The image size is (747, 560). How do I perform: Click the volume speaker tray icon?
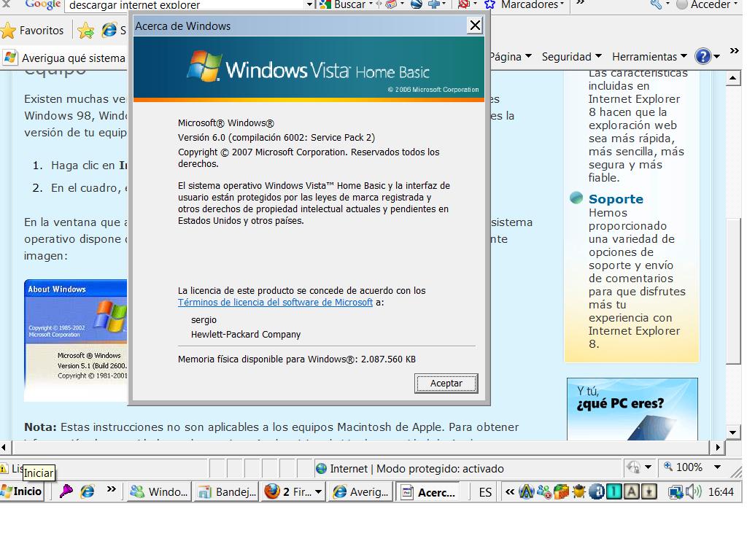694,491
